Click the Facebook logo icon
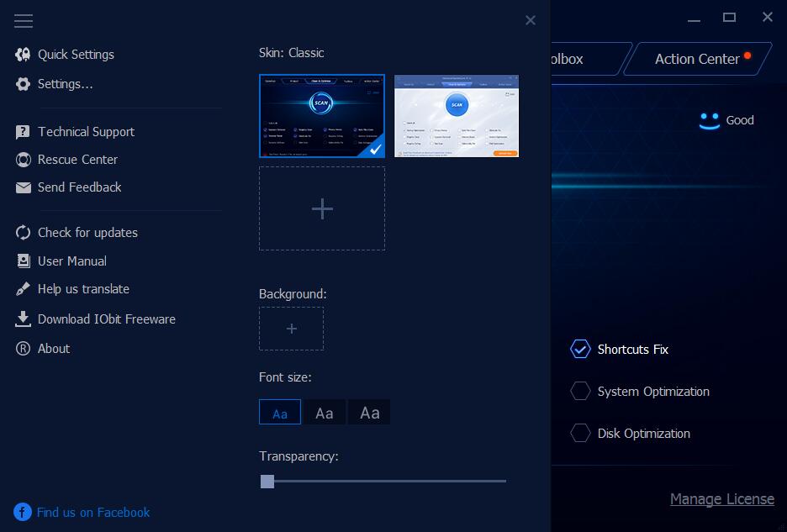Image resolution: width=787 pixels, height=532 pixels. tap(23, 512)
